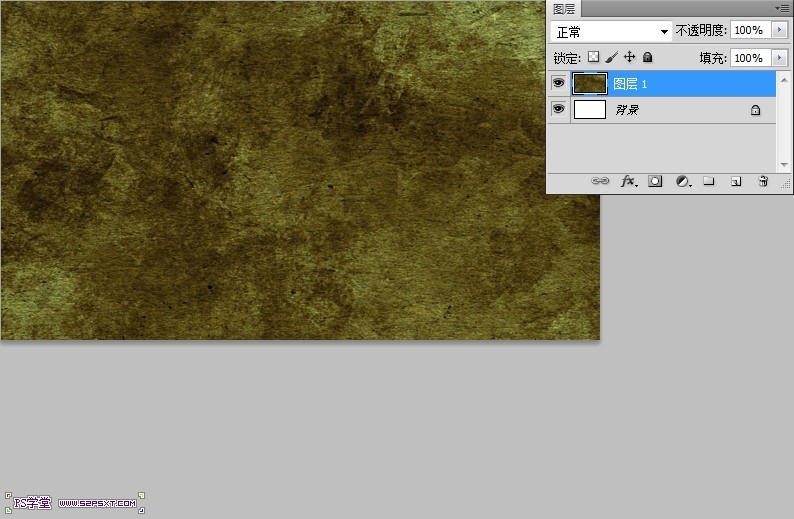Toggle lock all padlock icon
Screen dimensions: 794x519
coord(647,57)
